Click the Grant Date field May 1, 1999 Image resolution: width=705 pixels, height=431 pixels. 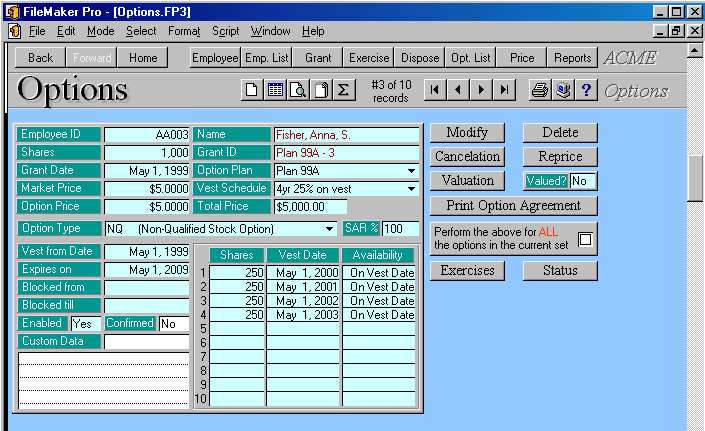(x=147, y=170)
